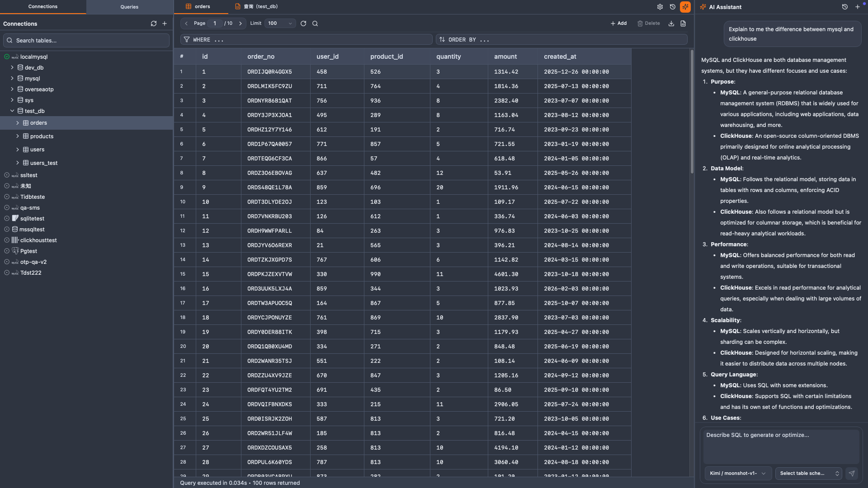
Task: Download query results via export icon
Action: (x=671, y=23)
